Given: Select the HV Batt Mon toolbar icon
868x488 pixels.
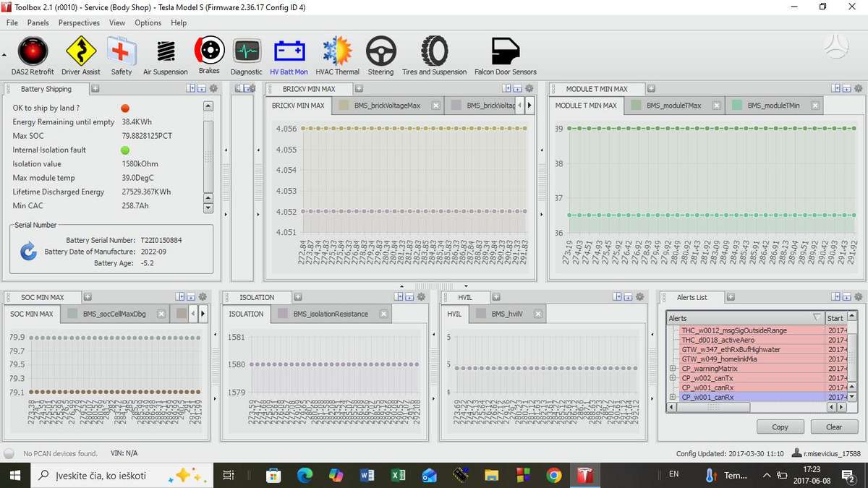Looking at the screenshot, I should [x=289, y=56].
